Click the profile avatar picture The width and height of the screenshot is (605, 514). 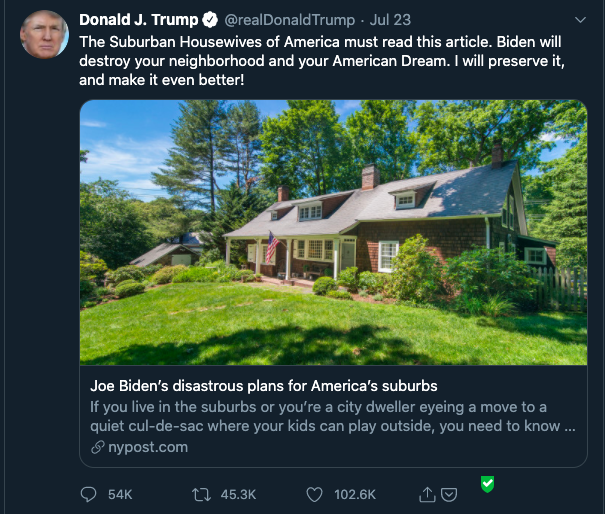[44, 35]
